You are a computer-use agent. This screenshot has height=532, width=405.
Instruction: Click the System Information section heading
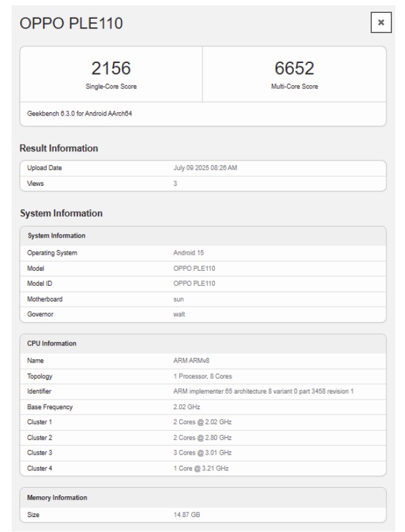point(61,214)
